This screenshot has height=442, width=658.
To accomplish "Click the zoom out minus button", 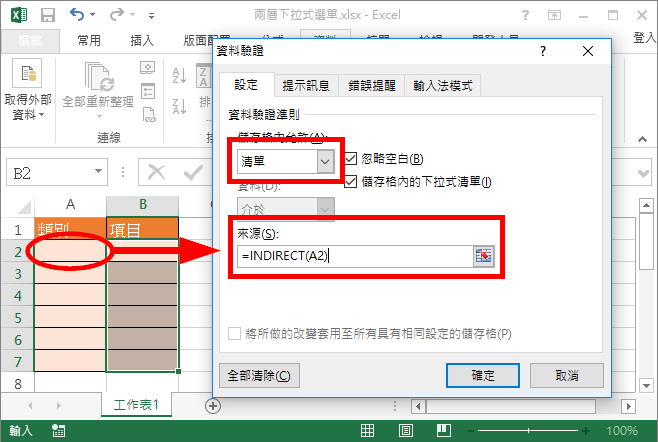I will (x=471, y=431).
